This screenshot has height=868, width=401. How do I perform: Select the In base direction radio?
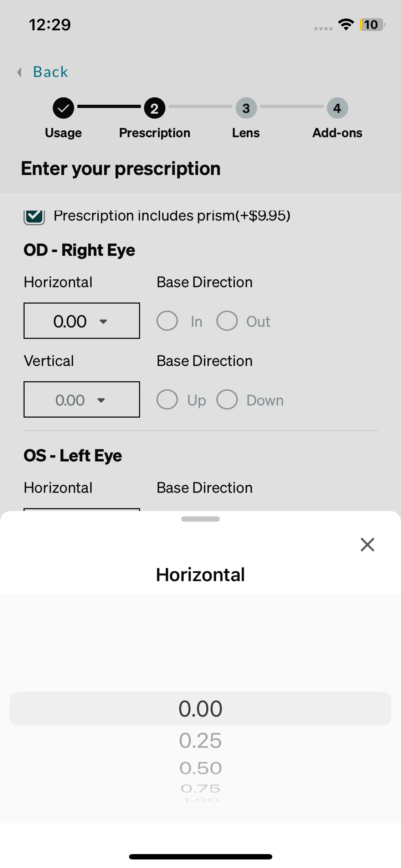point(167,321)
